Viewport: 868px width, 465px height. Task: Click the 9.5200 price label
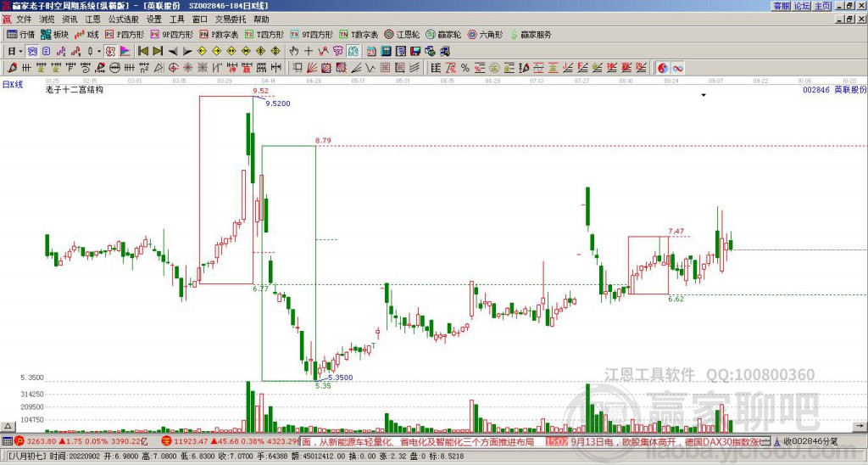[278, 104]
